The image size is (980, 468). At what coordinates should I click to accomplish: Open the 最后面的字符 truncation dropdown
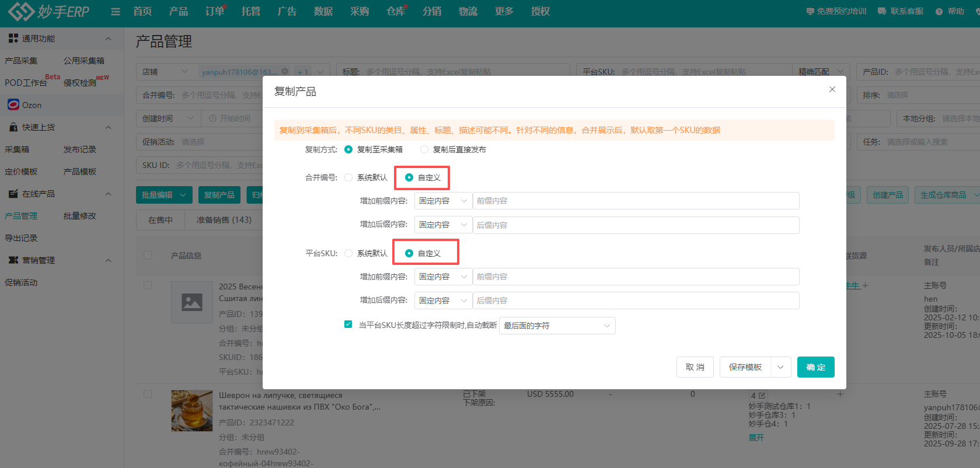[x=557, y=326]
